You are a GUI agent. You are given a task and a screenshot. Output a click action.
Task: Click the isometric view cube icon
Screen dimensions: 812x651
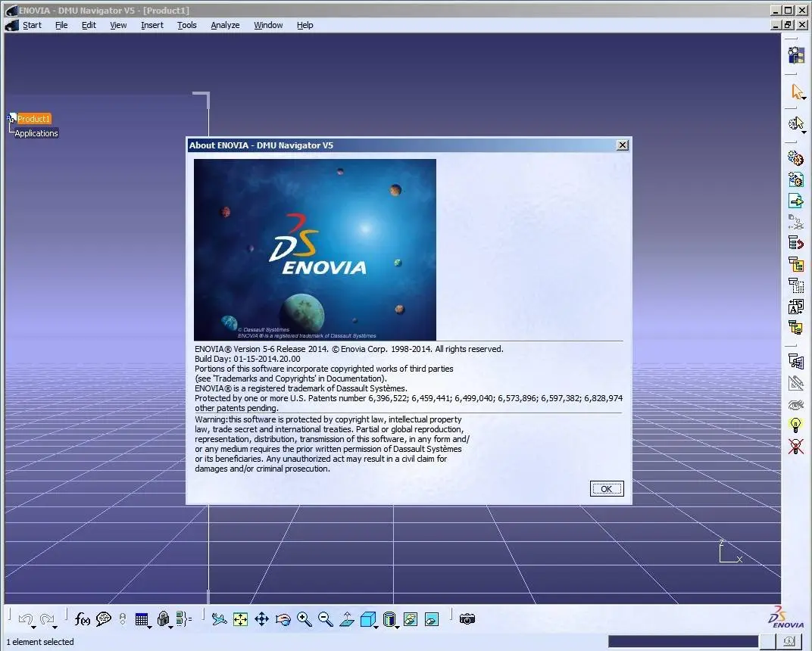[x=367, y=619]
